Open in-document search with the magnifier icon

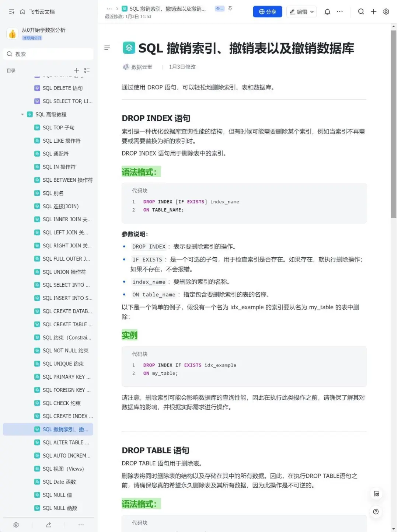(361, 11)
